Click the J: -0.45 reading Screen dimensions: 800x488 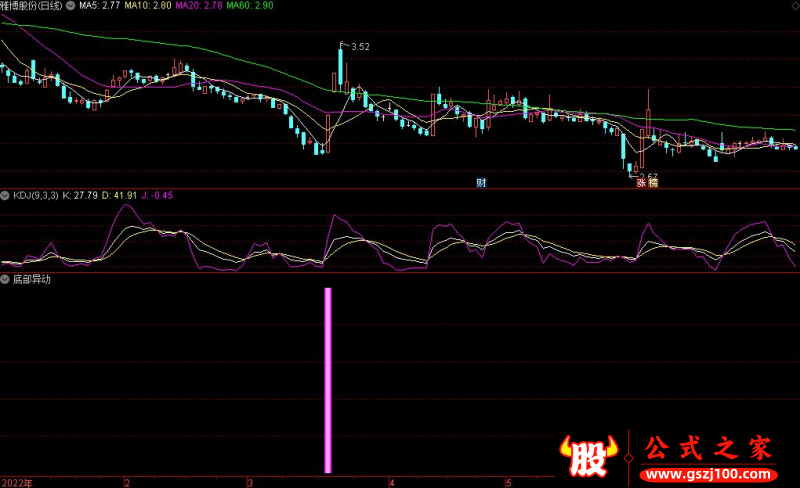[x=157, y=196]
